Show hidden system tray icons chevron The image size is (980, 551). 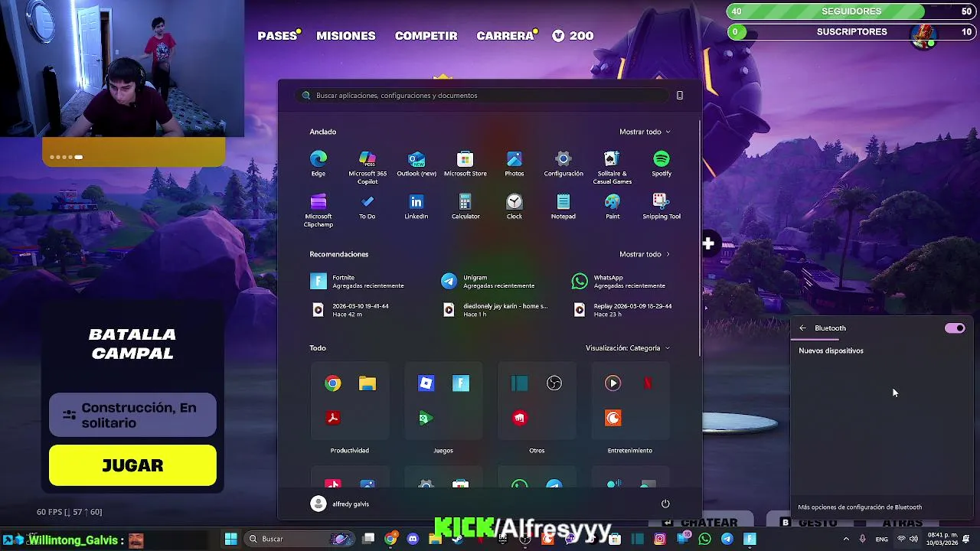[846, 539]
